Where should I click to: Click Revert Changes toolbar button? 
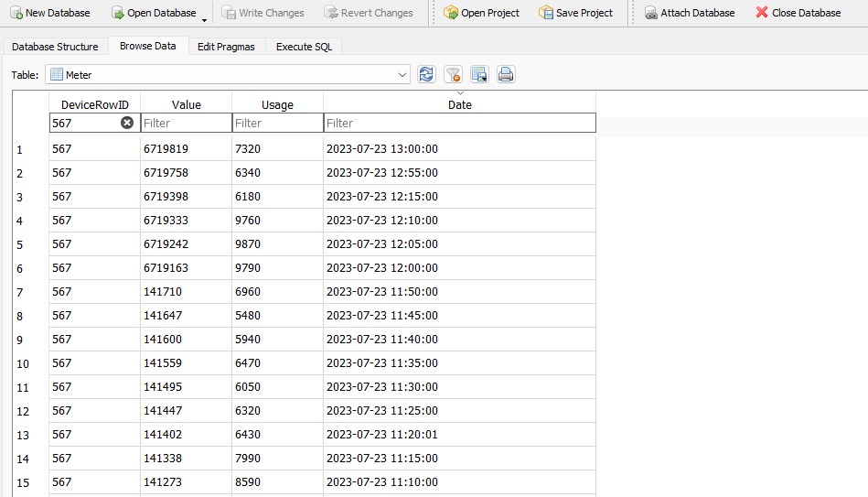369,13
